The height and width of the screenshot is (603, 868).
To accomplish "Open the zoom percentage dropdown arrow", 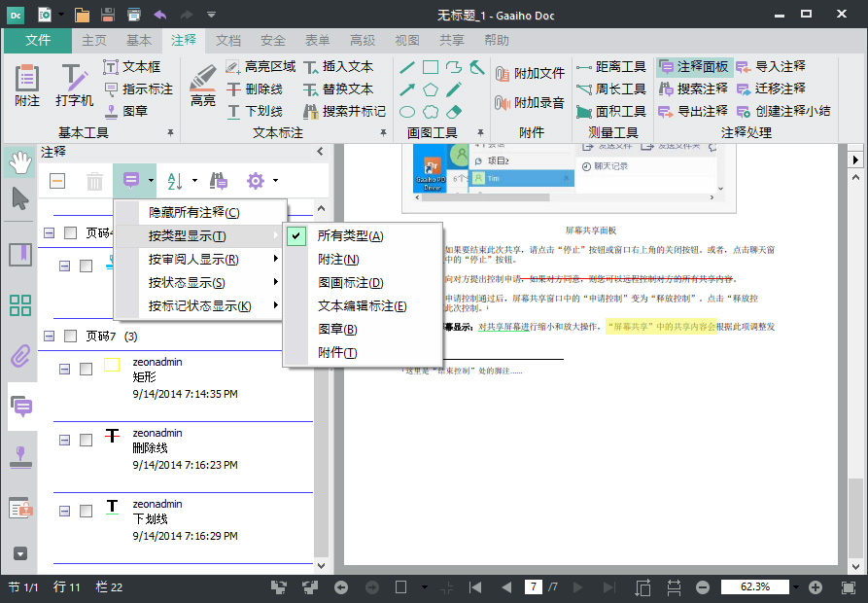I will (x=796, y=587).
